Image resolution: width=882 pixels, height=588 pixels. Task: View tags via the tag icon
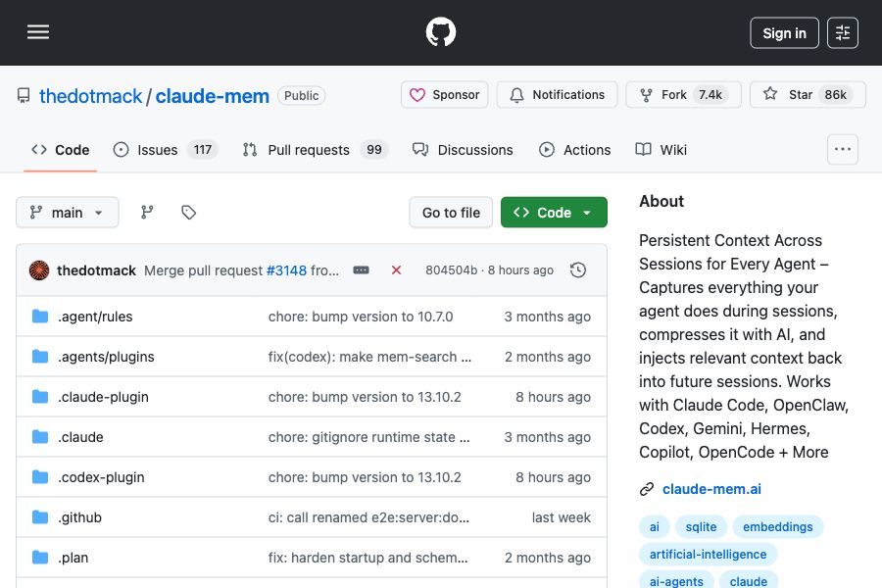(x=188, y=212)
